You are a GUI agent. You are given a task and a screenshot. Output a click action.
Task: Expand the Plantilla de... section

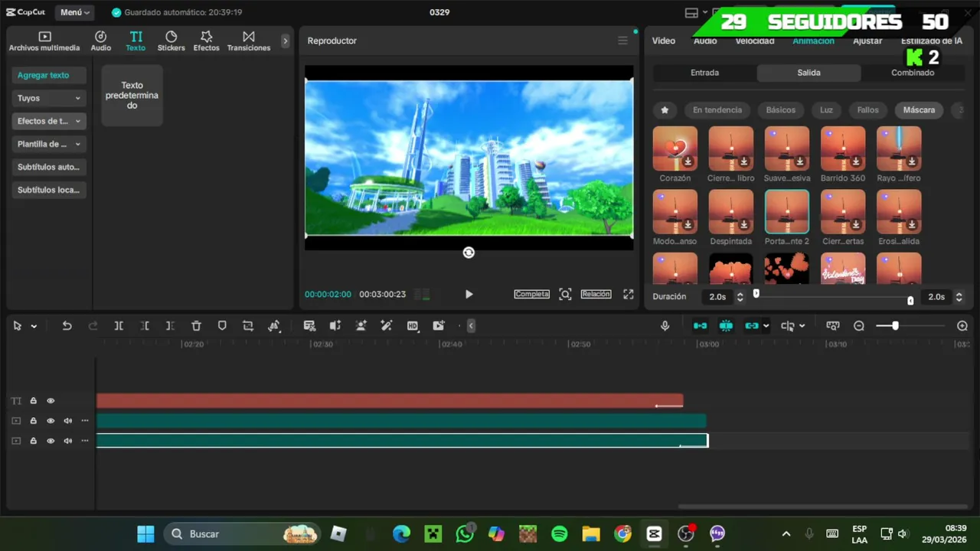tap(49, 144)
